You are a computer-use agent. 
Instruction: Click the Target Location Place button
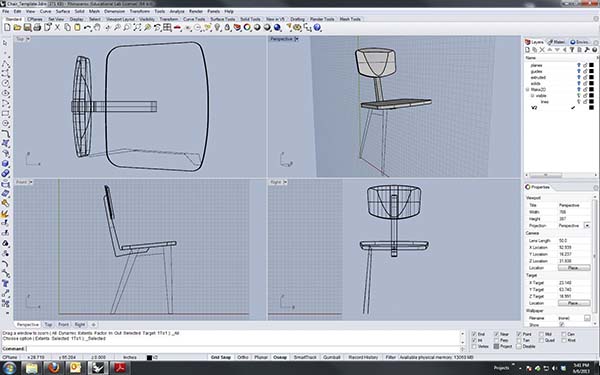(x=574, y=303)
